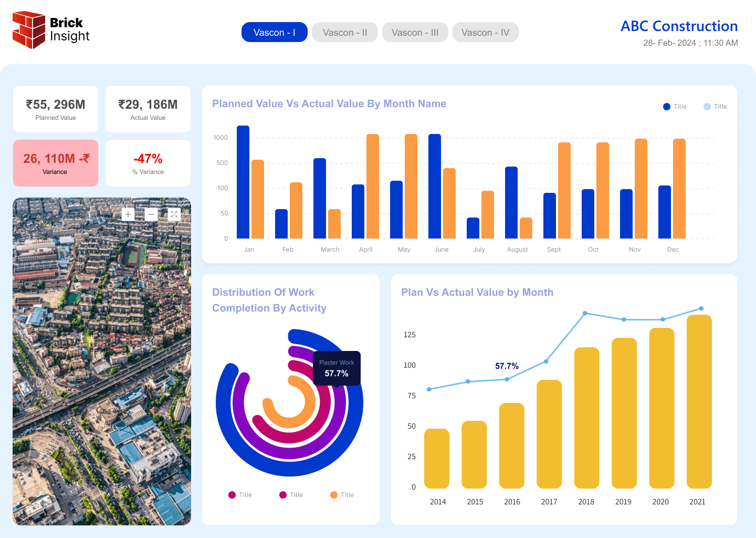Open the Planned Value ₹55, 296M card
756x538 pixels.
56,109
